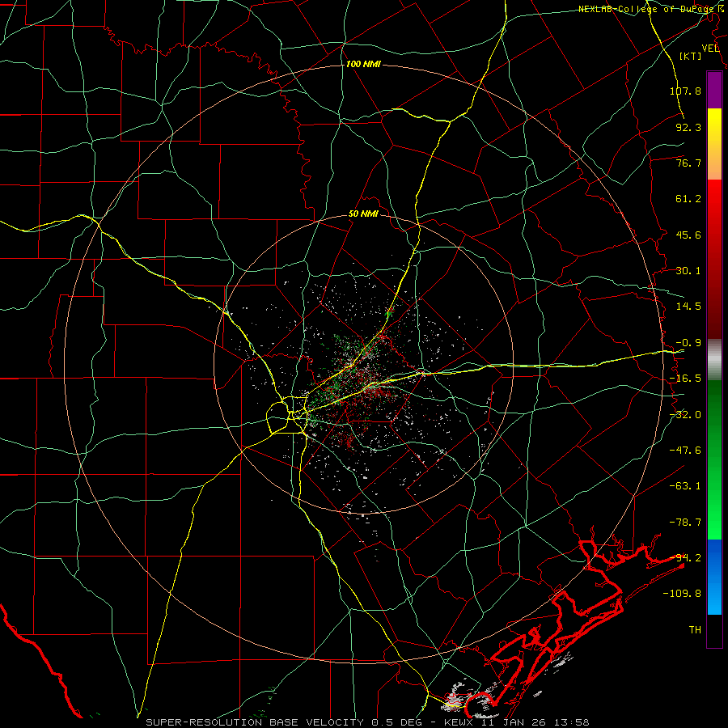Image resolution: width=728 pixels, height=728 pixels.
Task: Click the 107.8 value on velocity scale
Action: tap(685, 91)
